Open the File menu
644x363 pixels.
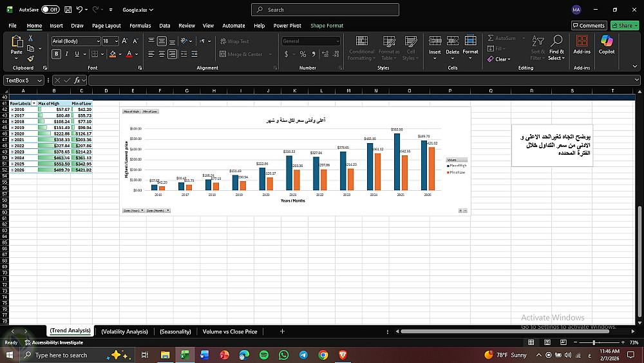click(x=12, y=26)
